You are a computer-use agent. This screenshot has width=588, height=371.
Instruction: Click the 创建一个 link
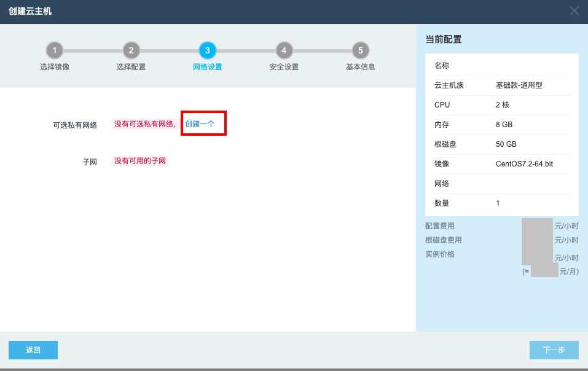200,123
